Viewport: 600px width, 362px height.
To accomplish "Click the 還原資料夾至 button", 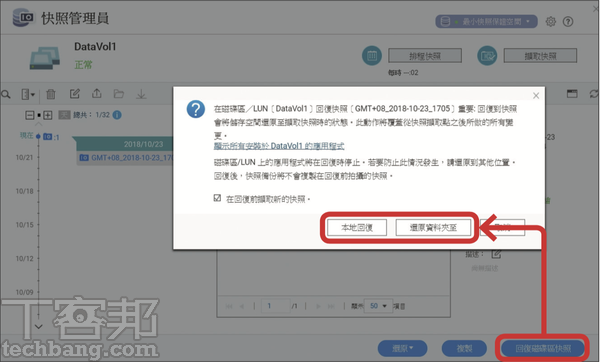I will pos(433,228).
